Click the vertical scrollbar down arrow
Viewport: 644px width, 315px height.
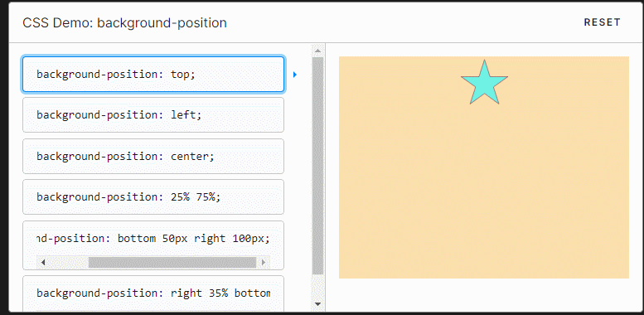(317, 304)
